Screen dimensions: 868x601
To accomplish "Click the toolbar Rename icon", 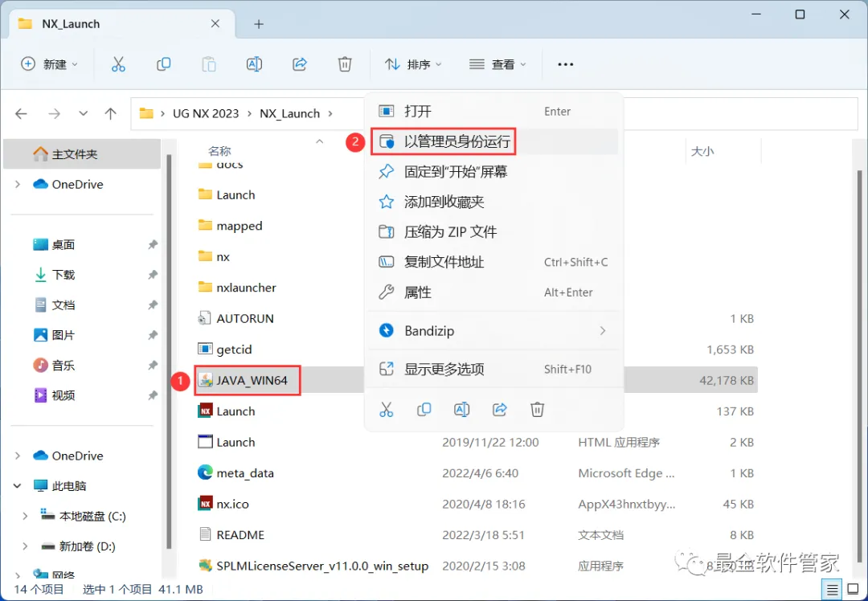I will click(x=254, y=64).
